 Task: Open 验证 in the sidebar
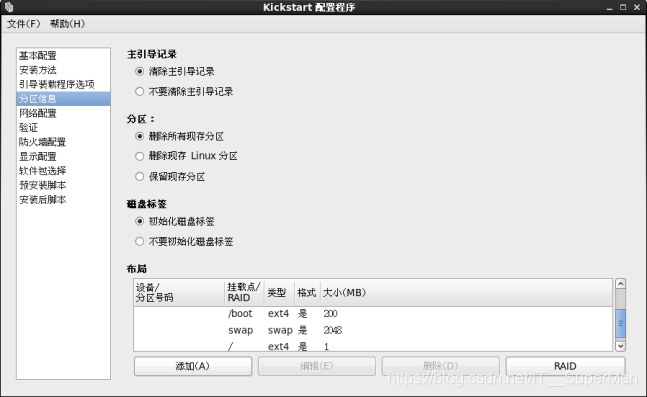click(64, 128)
